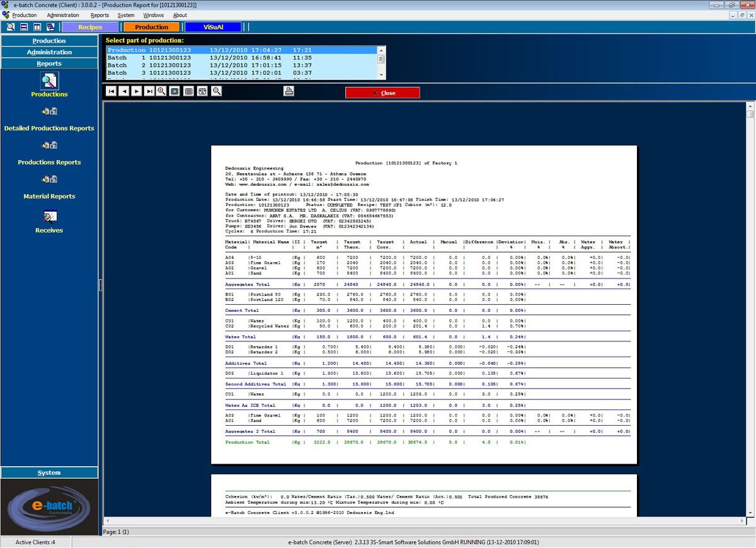Click production list scroll-up arrow

click(381, 49)
